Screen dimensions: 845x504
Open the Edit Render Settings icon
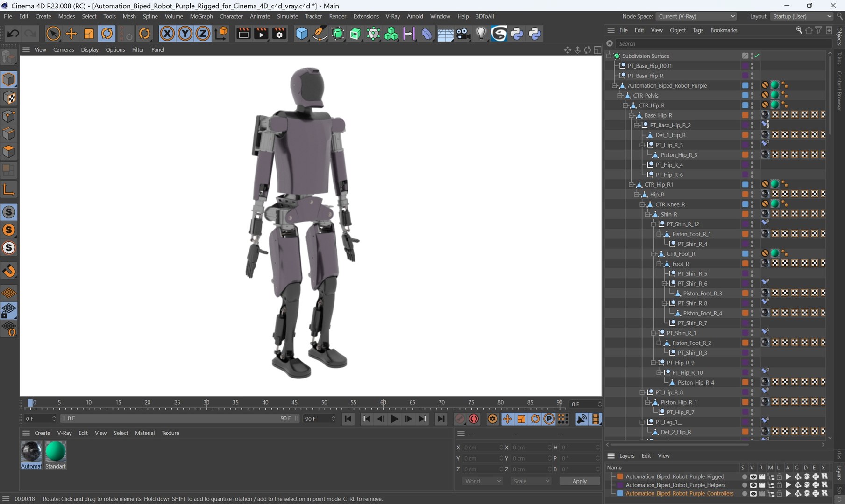(x=279, y=34)
